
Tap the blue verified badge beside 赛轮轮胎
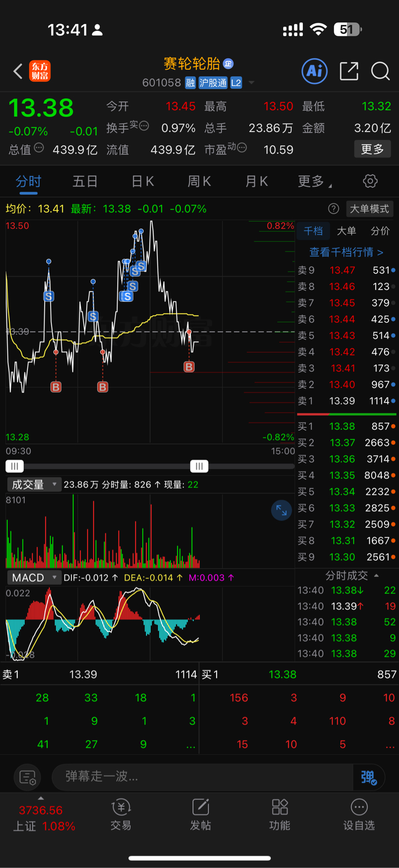click(x=228, y=63)
